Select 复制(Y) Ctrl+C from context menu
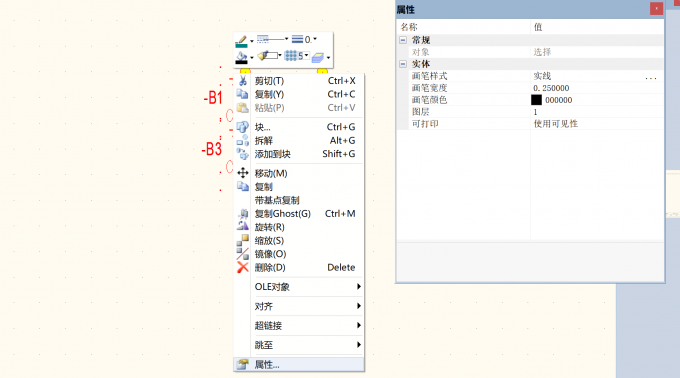The height and width of the screenshot is (378, 680). coord(299,94)
